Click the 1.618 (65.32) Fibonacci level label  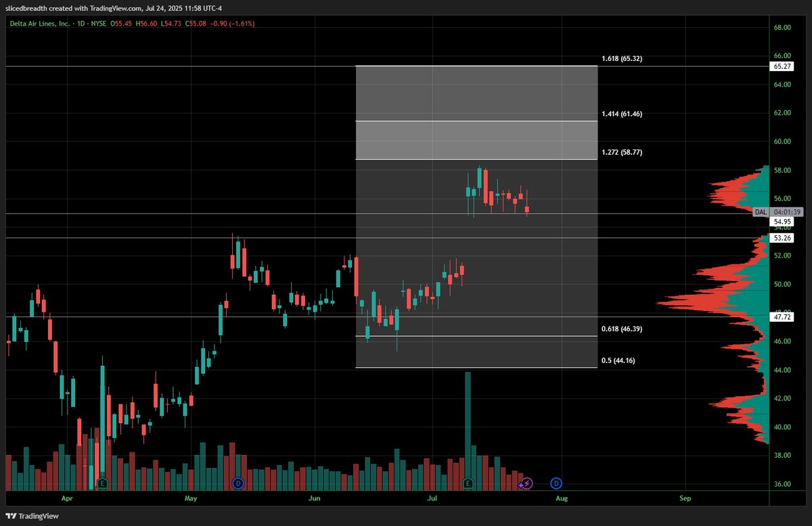point(621,59)
